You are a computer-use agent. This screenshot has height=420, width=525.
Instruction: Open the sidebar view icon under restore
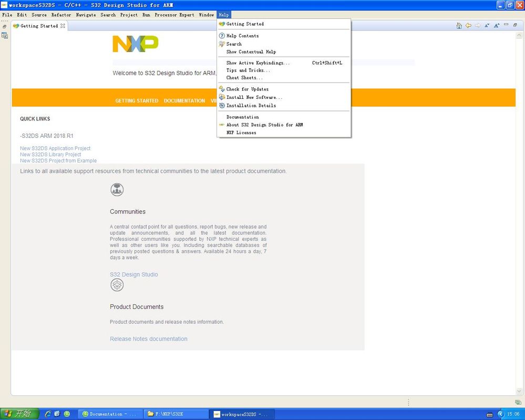[5, 36]
